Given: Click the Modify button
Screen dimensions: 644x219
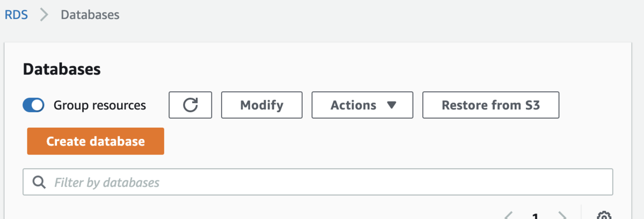Looking at the screenshot, I should [x=262, y=105].
